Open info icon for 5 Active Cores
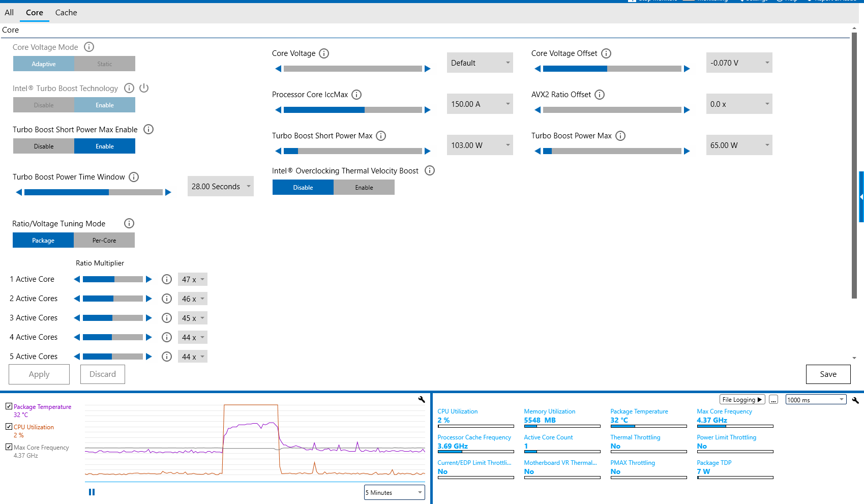 167,357
